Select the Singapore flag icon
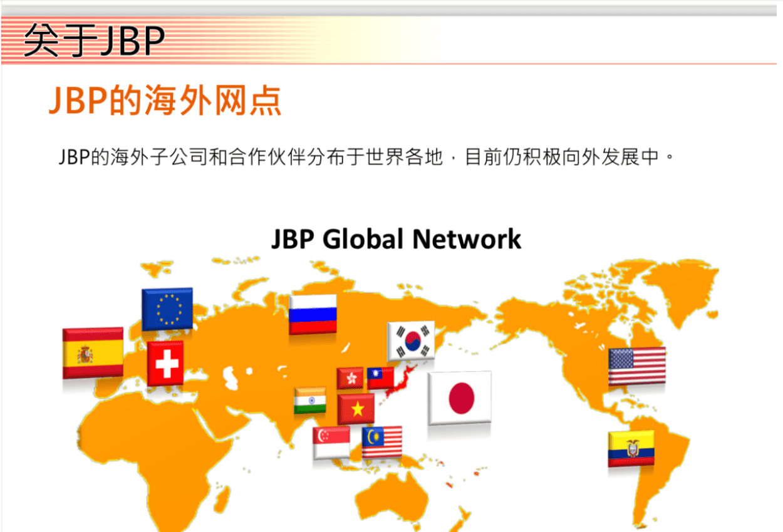Viewport: 783px width, 532px height. coord(331,442)
